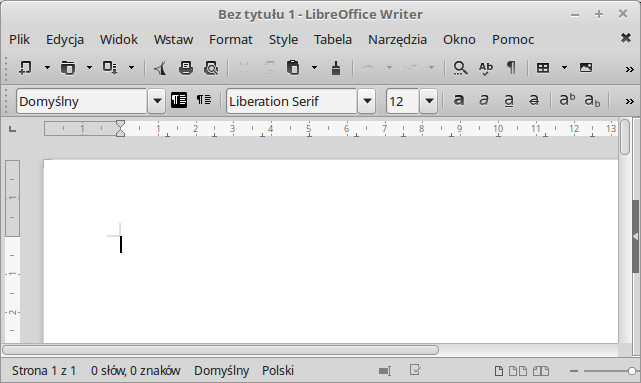Screen dimensions: 641x383
Task: Expand the standard toolbar overflow chevron
Action: [630, 69]
